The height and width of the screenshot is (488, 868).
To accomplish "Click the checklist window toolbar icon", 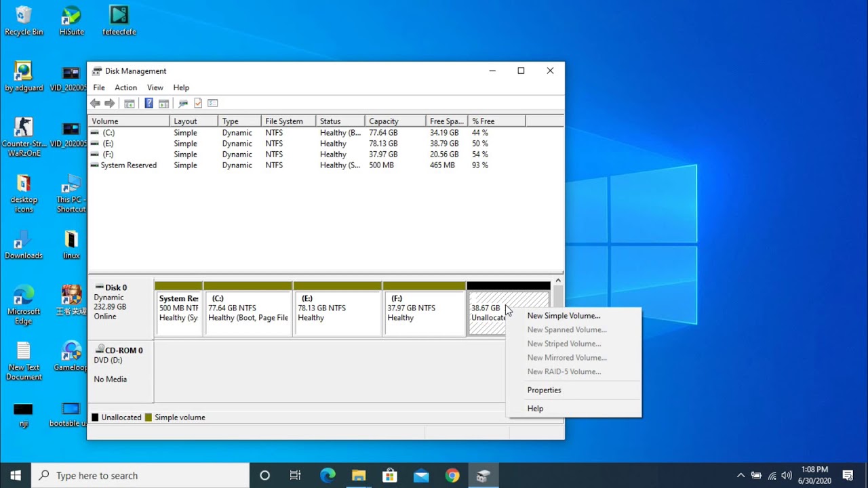I will (x=213, y=103).
